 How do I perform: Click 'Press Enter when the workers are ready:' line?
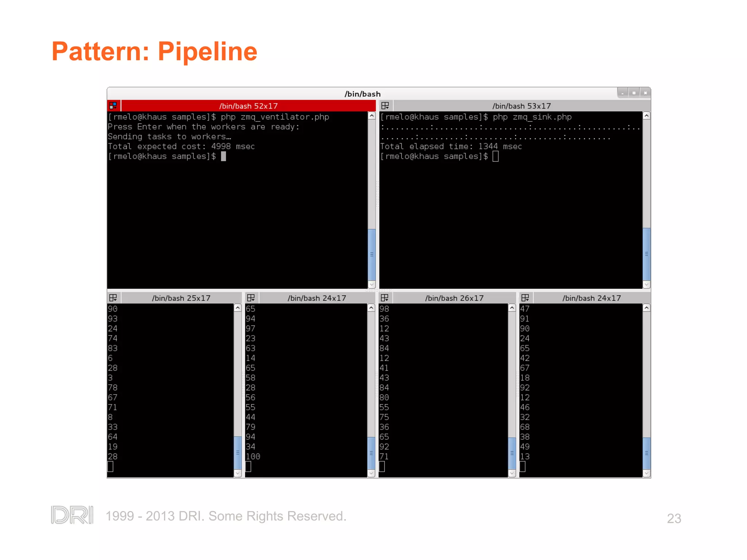click(204, 127)
